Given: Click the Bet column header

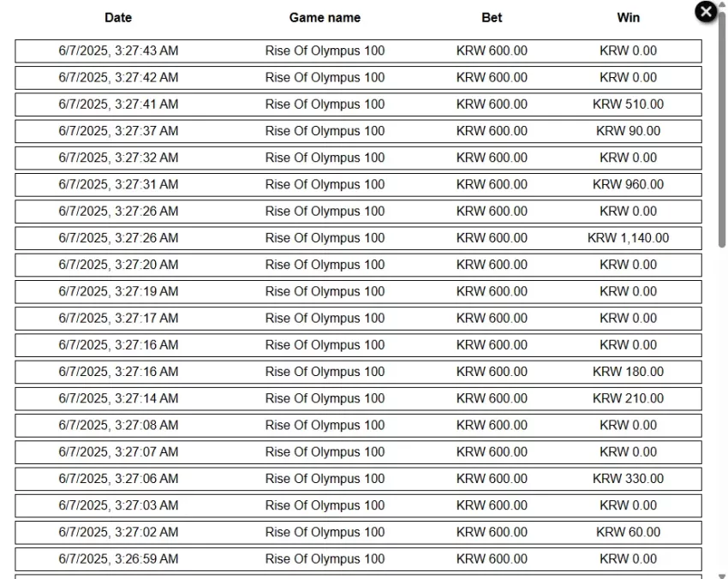Looking at the screenshot, I should tap(492, 18).
